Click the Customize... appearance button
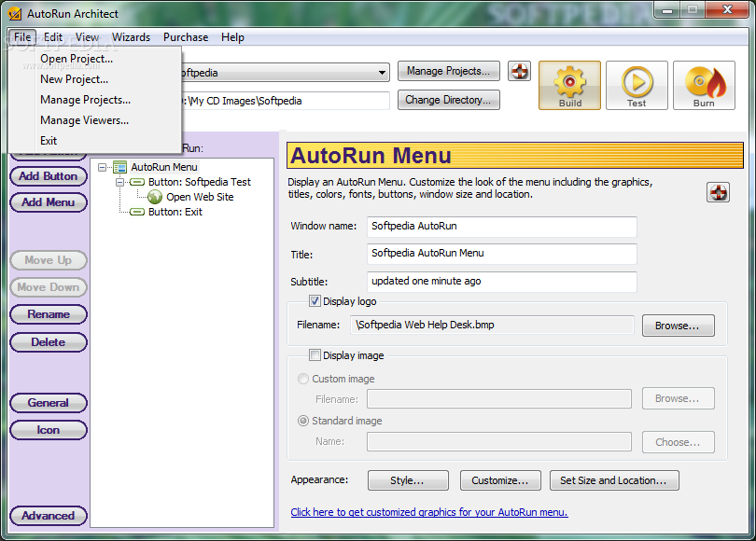The height and width of the screenshot is (541, 756). [500, 480]
